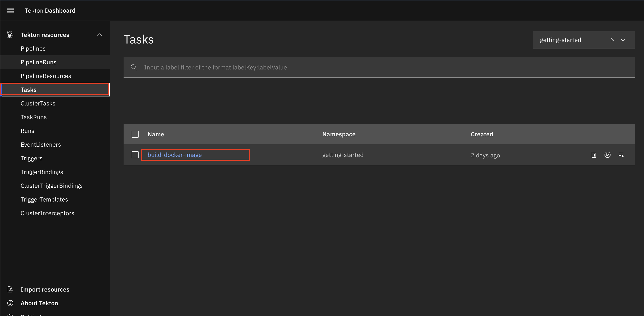View TaskRuns of build-docker-image via list icon
The width and height of the screenshot is (644, 316).
(x=621, y=155)
